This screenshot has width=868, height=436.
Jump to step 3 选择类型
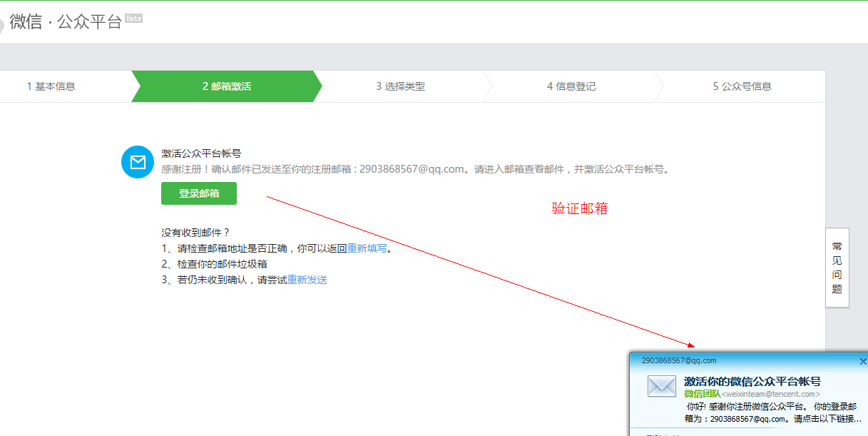coord(400,86)
